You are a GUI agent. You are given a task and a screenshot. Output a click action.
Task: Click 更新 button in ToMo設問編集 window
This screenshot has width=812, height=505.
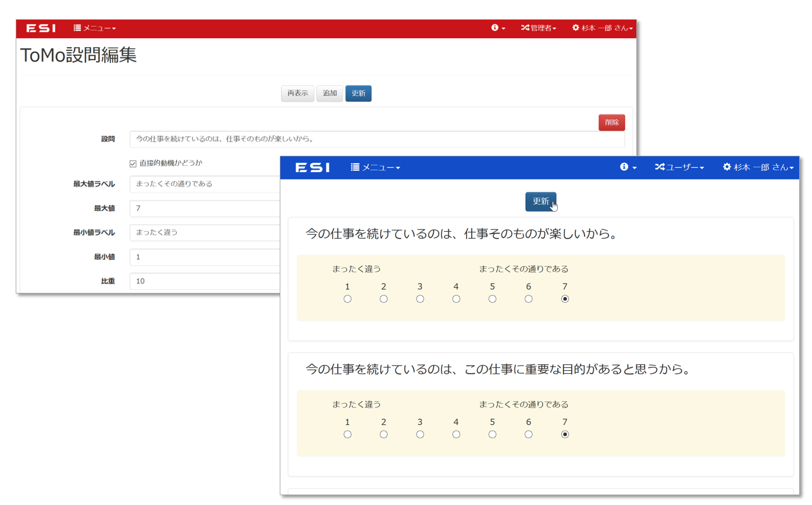coord(358,94)
